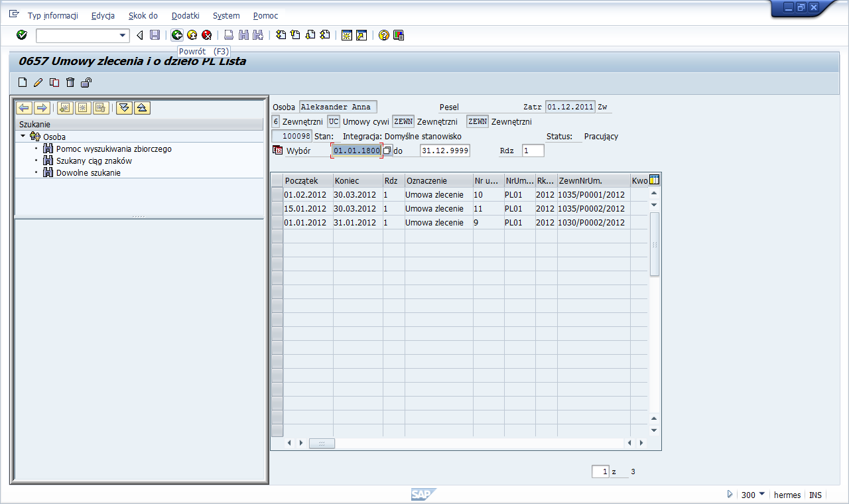Click the green Back (Powrót) icon
Screen dimensions: 849x504
tap(176, 35)
